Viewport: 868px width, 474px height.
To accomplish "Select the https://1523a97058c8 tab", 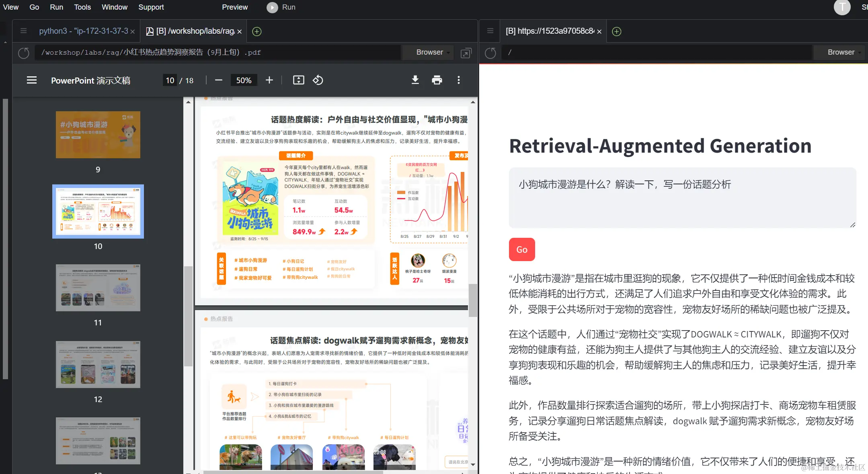I will pos(550,31).
